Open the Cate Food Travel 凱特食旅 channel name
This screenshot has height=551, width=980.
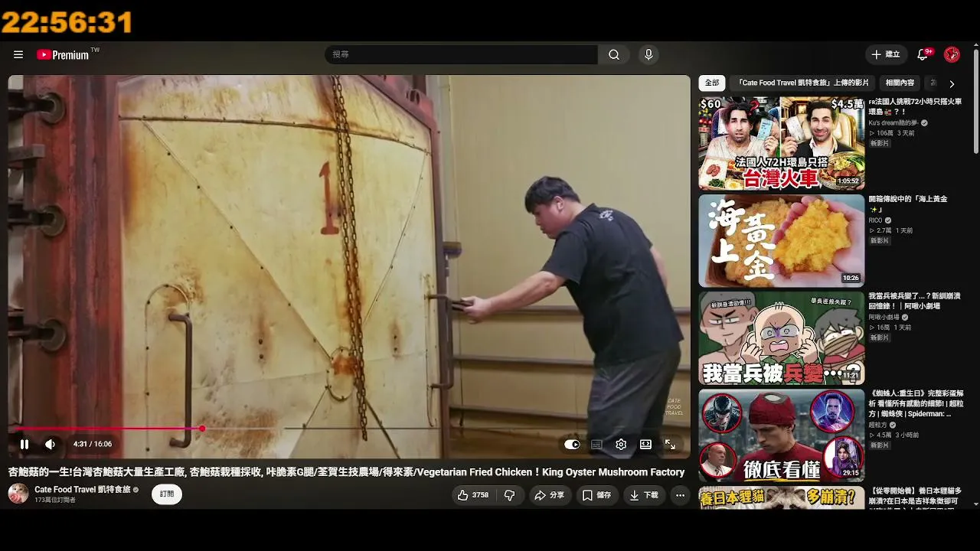click(83, 489)
